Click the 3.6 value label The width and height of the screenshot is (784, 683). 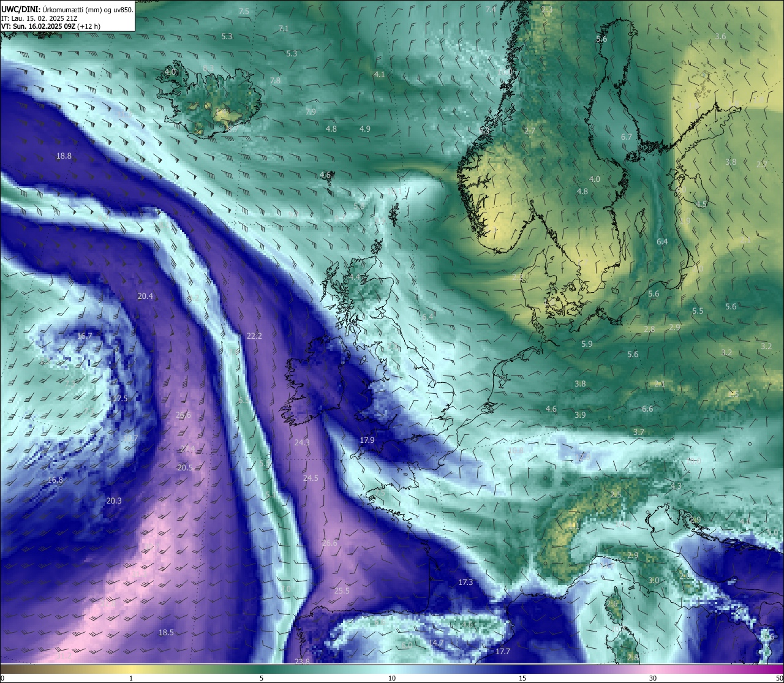[x=720, y=37]
